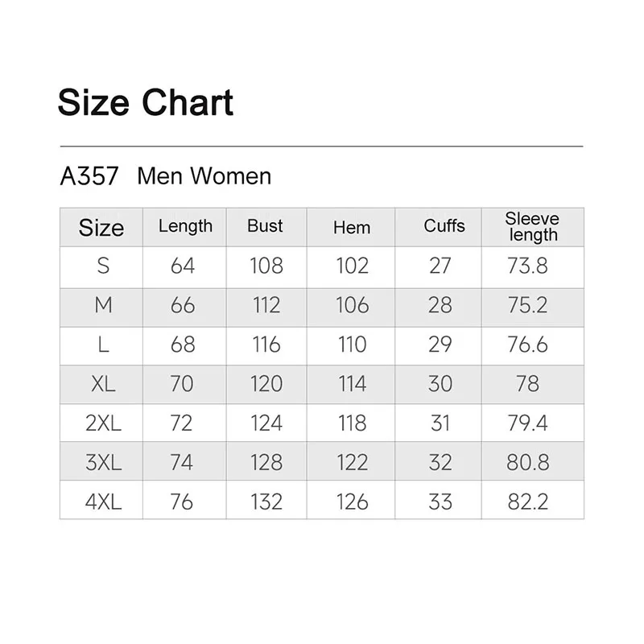The width and height of the screenshot is (644, 644).
Task: Select the Bust column header
Action: pyautogui.click(x=265, y=226)
